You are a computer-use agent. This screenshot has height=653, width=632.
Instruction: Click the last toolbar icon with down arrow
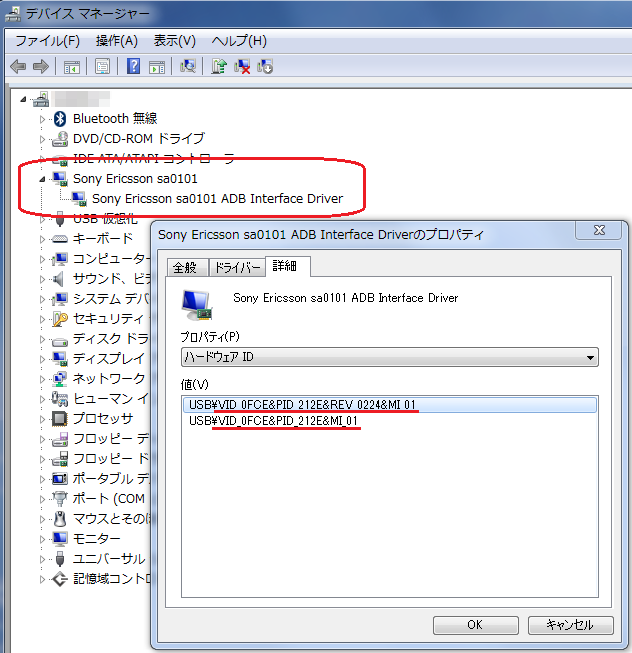265,67
